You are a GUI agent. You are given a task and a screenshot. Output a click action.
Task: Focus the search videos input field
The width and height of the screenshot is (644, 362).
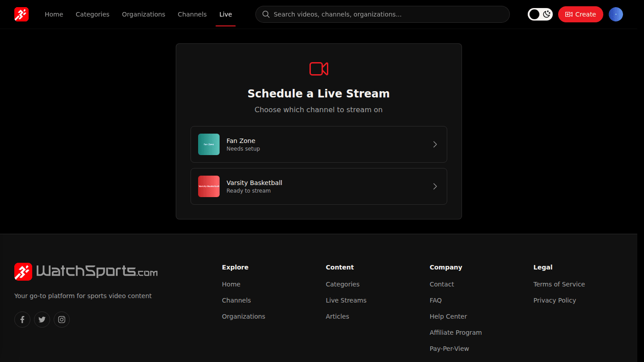point(382,14)
